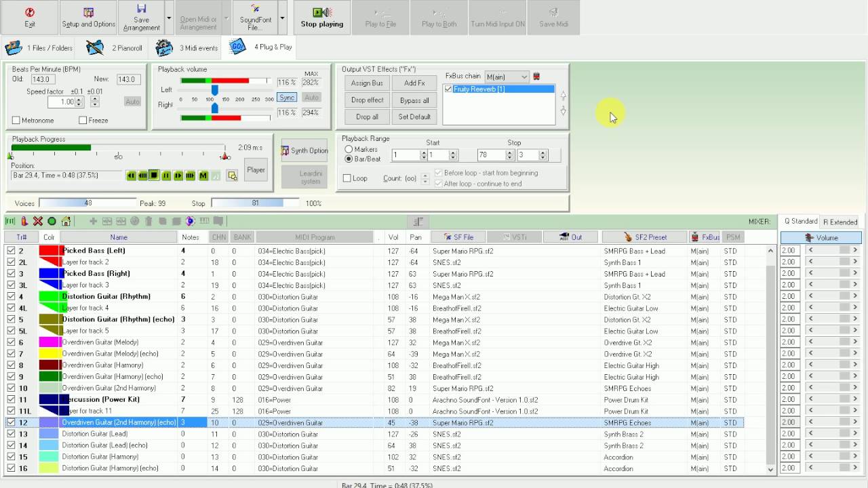Click the SF File column header

[x=458, y=237]
